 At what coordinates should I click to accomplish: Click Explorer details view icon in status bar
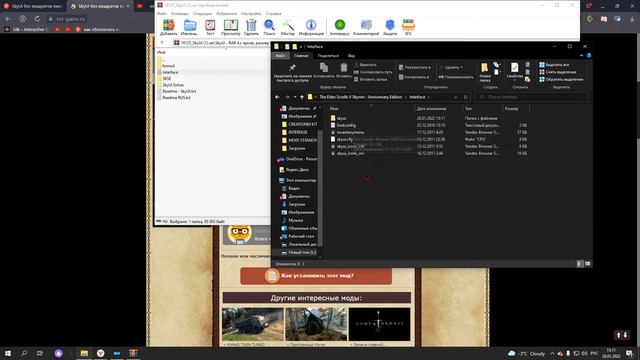click(x=580, y=264)
